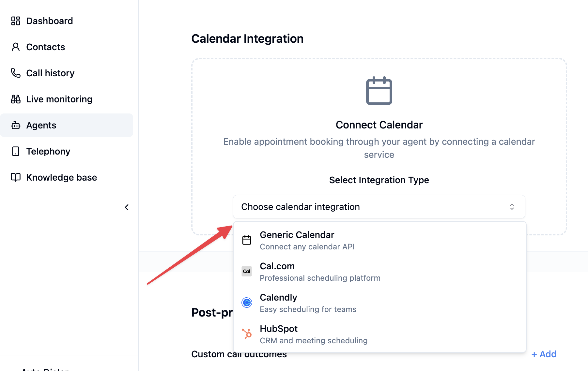This screenshot has width=588, height=371.
Task: Click the Agents briefcase icon
Action: tap(15, 125)
